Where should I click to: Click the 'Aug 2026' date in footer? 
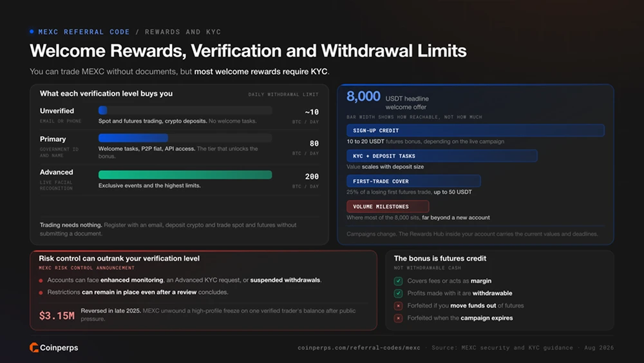click(599, 348)
